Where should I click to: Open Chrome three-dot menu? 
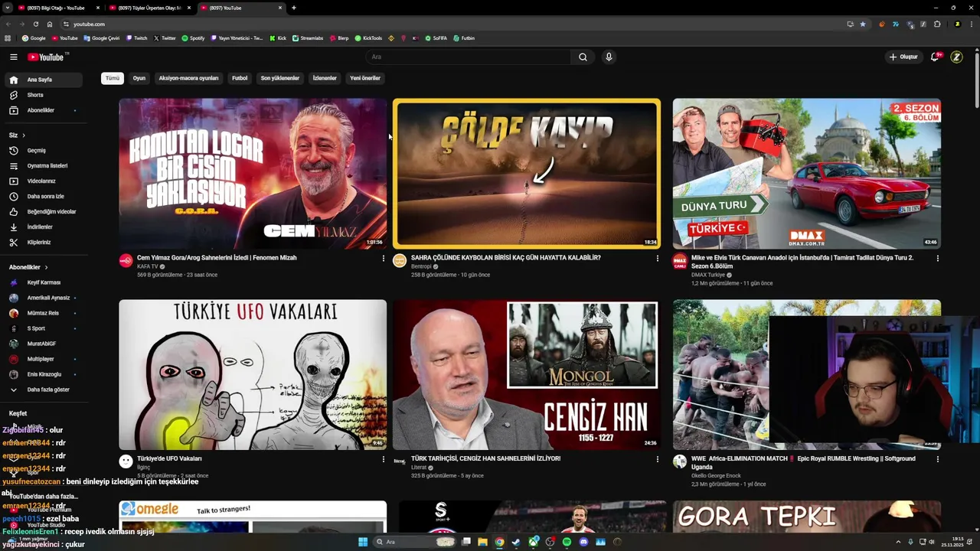972,24
